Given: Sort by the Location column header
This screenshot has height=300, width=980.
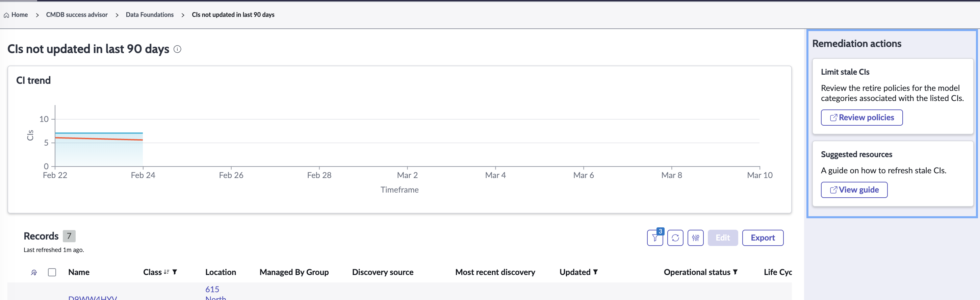Looking at the screenshot, I should click(221, 272).
